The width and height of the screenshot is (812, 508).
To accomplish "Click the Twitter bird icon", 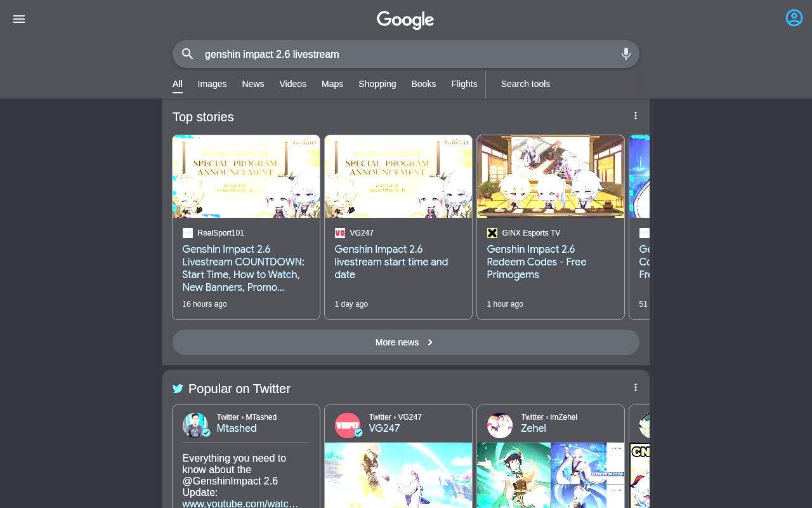I will point(178,389).
